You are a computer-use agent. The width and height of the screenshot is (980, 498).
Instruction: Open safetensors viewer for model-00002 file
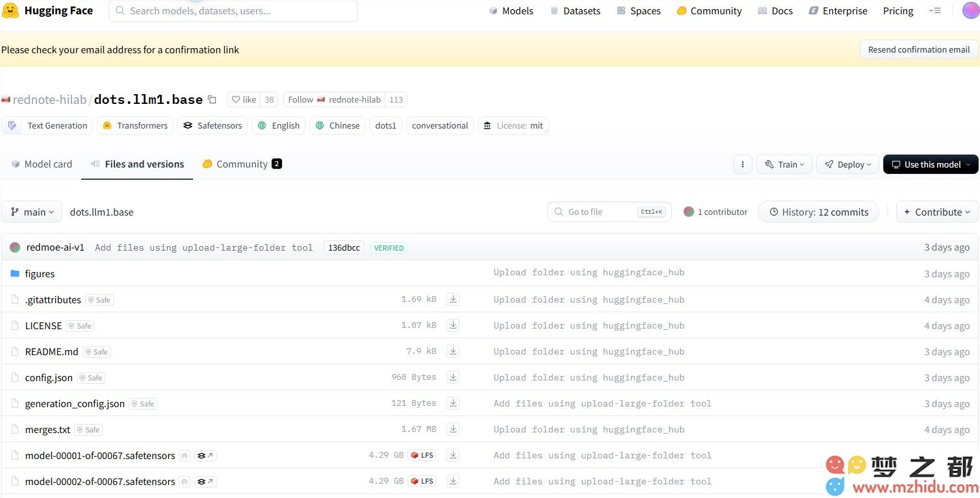[x=205, y=482]
